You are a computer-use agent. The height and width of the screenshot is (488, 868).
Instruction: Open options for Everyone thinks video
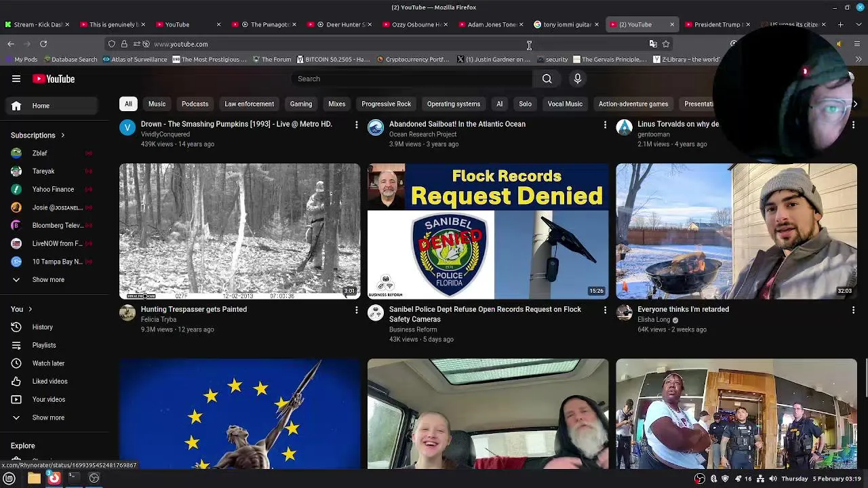click(853, 310)
